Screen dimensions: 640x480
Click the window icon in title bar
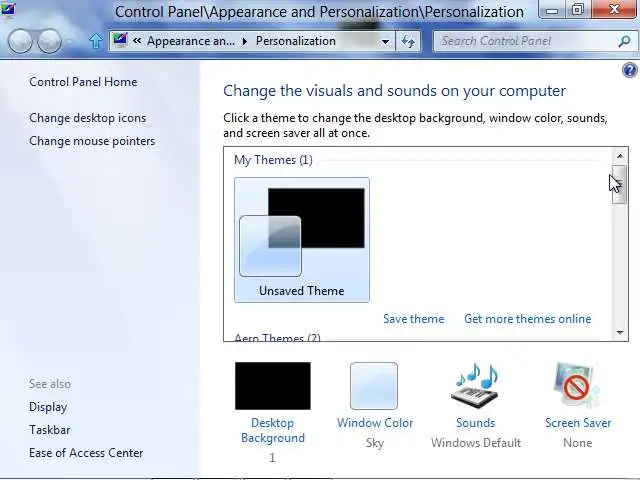8,9
